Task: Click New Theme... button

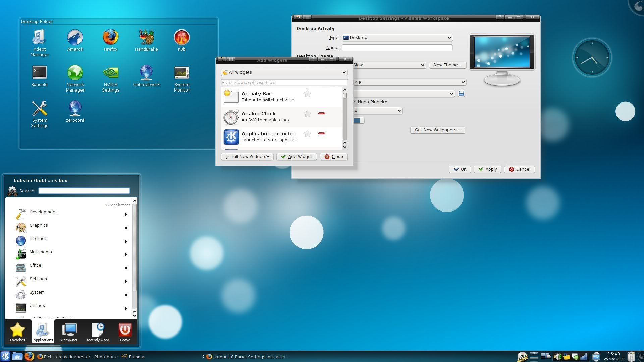Action: (447, 65)
